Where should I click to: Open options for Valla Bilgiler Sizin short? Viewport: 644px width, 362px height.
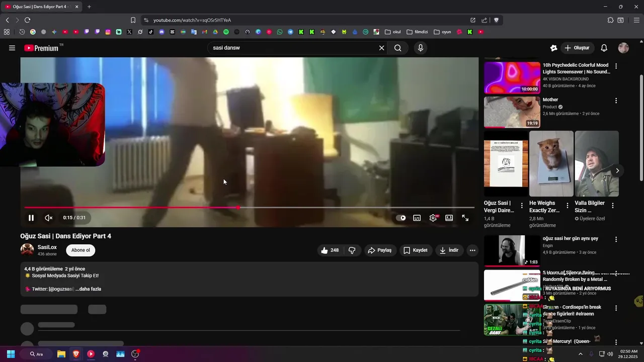tap(612, 206)
